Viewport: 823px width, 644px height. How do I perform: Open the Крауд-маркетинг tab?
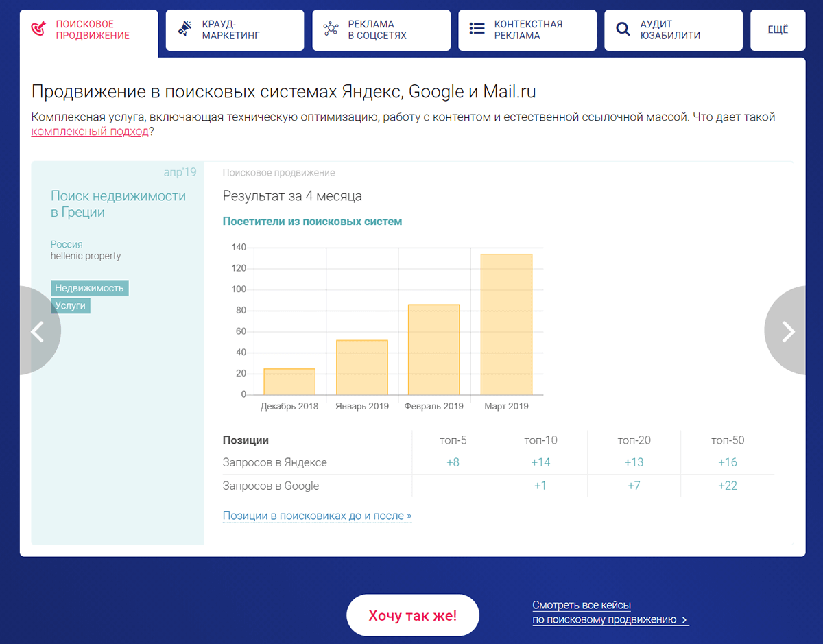point(231,30)
